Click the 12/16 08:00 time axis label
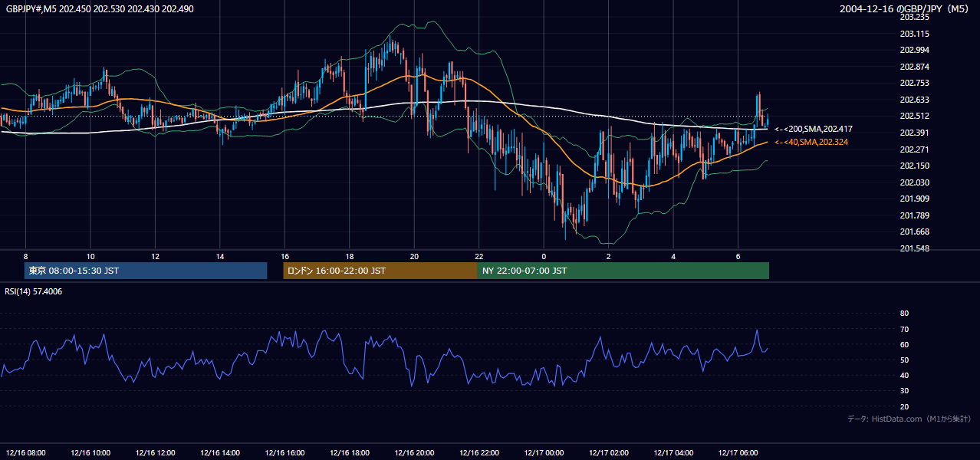Screen dimensions: 980x460 (25, 452)
